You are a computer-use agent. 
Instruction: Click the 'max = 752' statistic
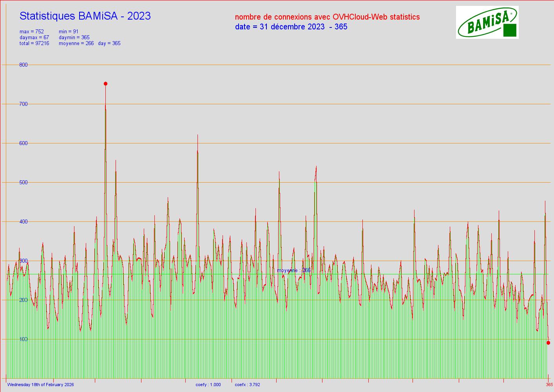click(x=32, y=32)
